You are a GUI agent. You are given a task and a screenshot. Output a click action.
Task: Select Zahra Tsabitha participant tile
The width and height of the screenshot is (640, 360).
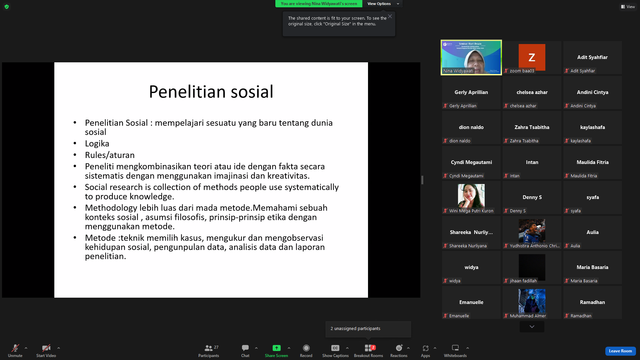[532, 127]
